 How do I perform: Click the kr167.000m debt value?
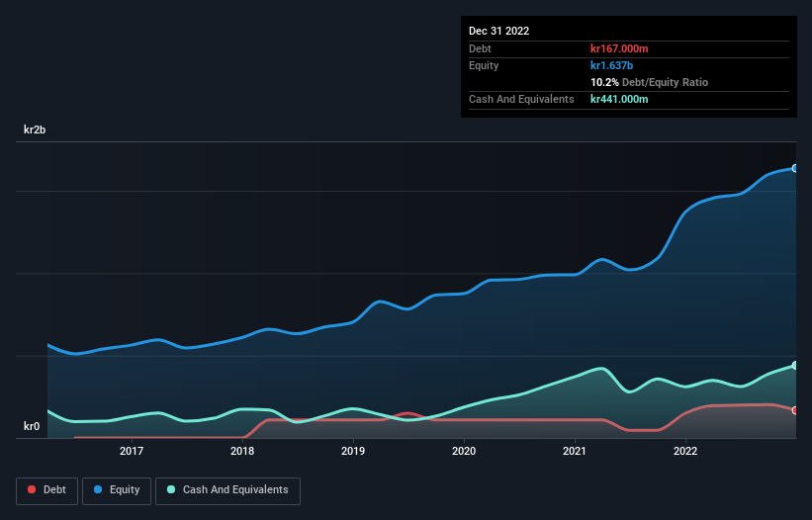(619, 48)
